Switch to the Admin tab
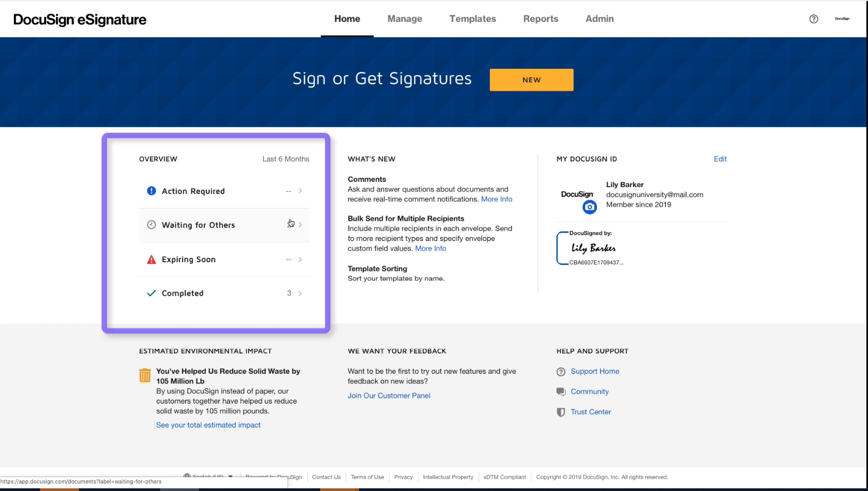 [600, 19]
